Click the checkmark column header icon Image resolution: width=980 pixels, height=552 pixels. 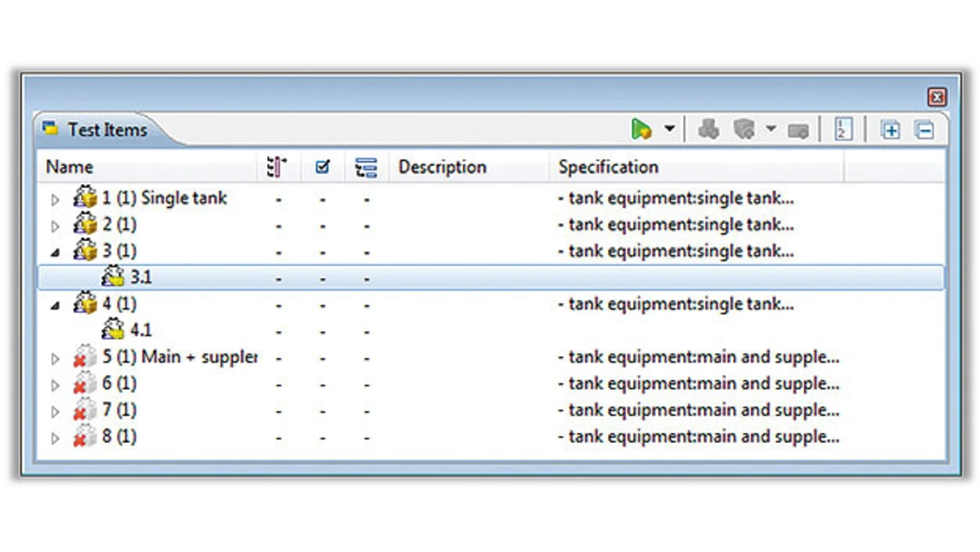click(x=322, y=167)
